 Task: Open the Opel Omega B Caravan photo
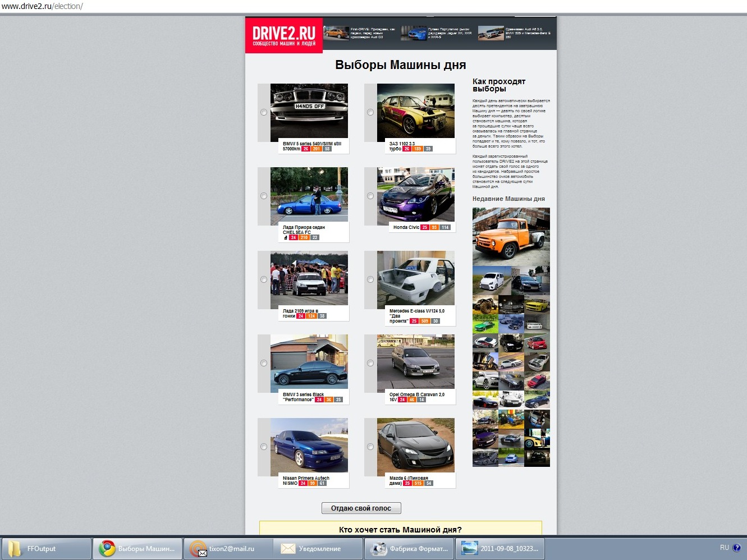pyautogui.click(x=416, y=362)
